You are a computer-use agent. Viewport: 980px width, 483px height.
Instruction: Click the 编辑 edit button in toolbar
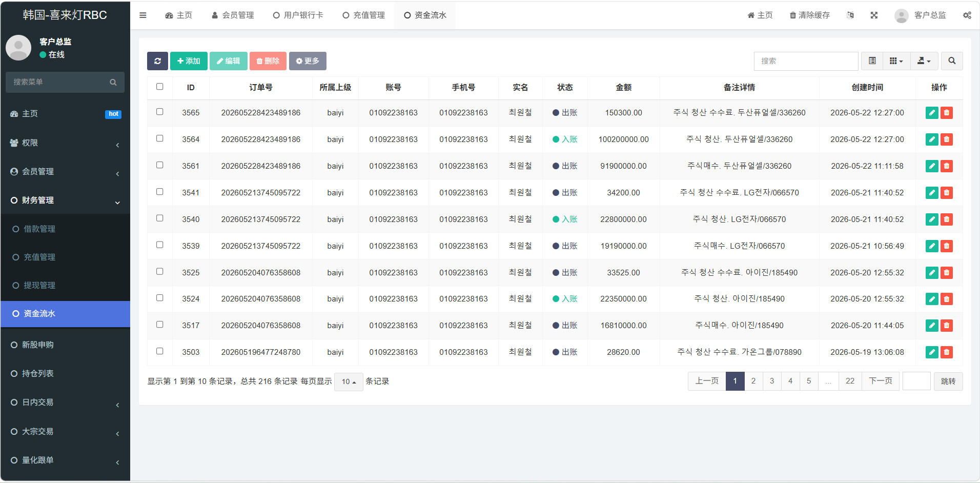[229, 61]
